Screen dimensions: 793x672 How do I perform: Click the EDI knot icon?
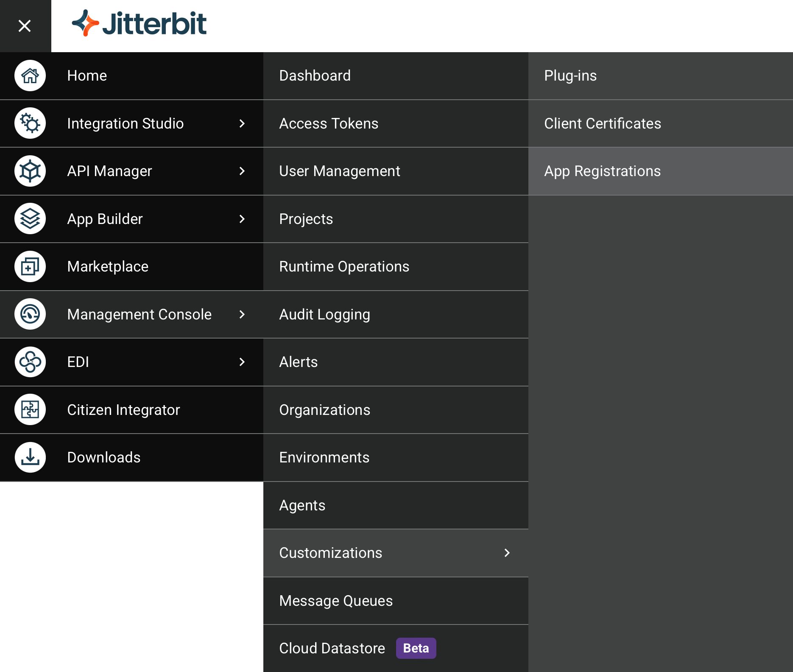[30, 362]
